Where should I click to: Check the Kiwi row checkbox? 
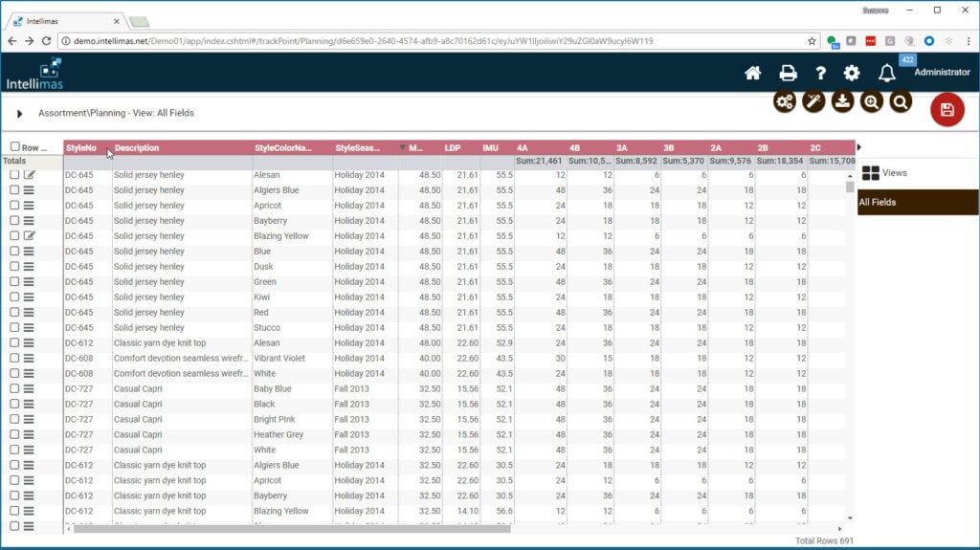pos(14,297)
